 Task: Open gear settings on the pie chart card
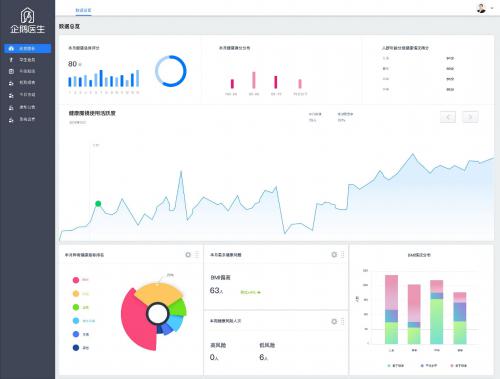(188, 255)
